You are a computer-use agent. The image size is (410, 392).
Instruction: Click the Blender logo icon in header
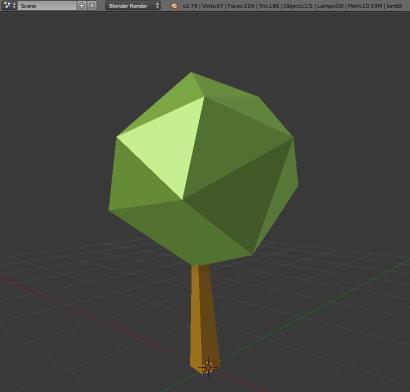174,6
